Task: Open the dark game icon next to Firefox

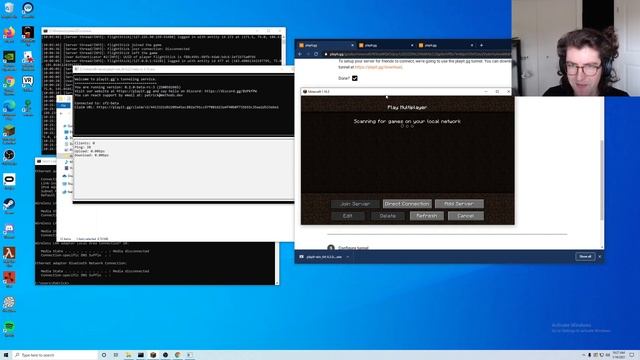Action: coord(28,35)
